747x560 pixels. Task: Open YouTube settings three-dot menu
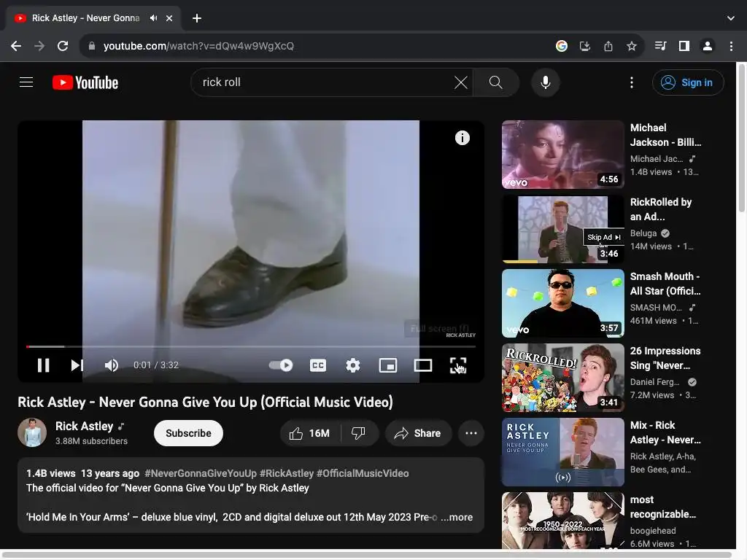coord(632,82)
